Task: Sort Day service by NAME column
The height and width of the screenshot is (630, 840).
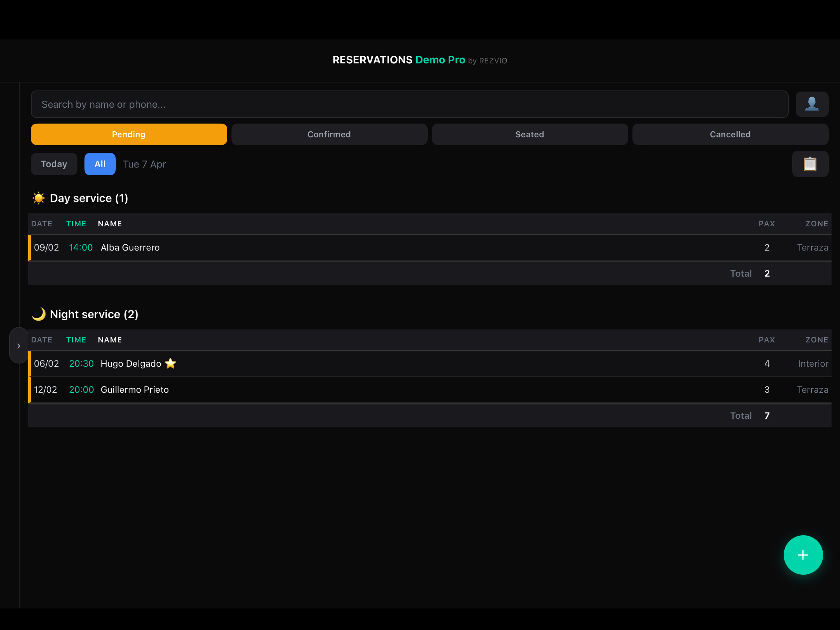Action: (110, 223)
